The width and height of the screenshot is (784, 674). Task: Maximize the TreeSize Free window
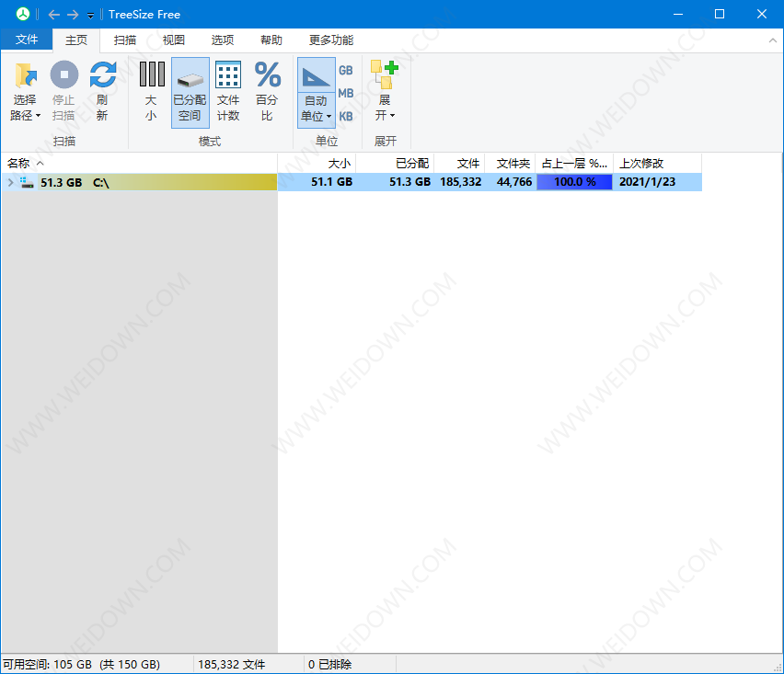tap(720, 14)
